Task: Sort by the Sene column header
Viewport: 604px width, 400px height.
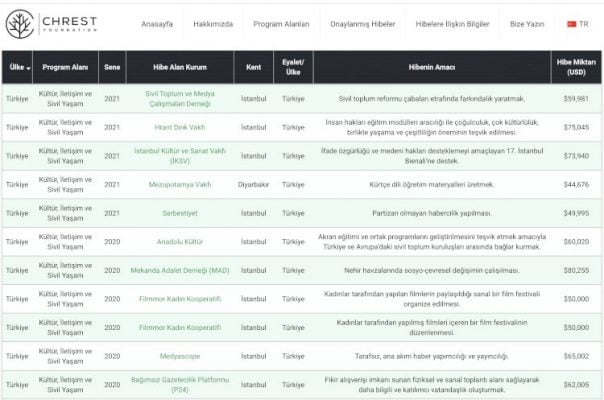Action: point(112,67)
